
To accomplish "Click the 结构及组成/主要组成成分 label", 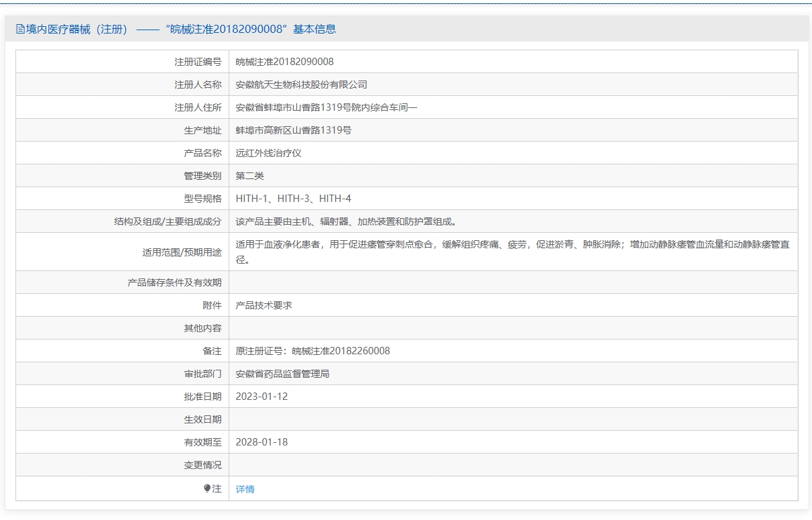I will pyautogui.click(x=168, y=221).
